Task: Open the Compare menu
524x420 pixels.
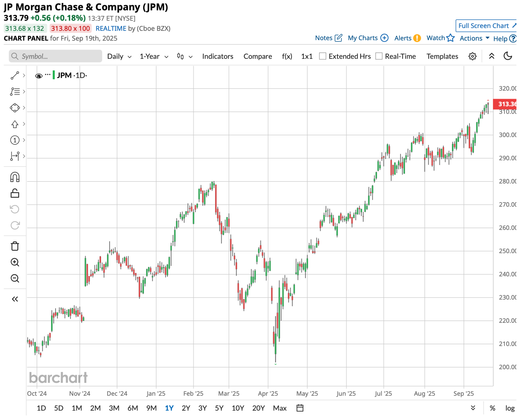Action: coord(258,56)
